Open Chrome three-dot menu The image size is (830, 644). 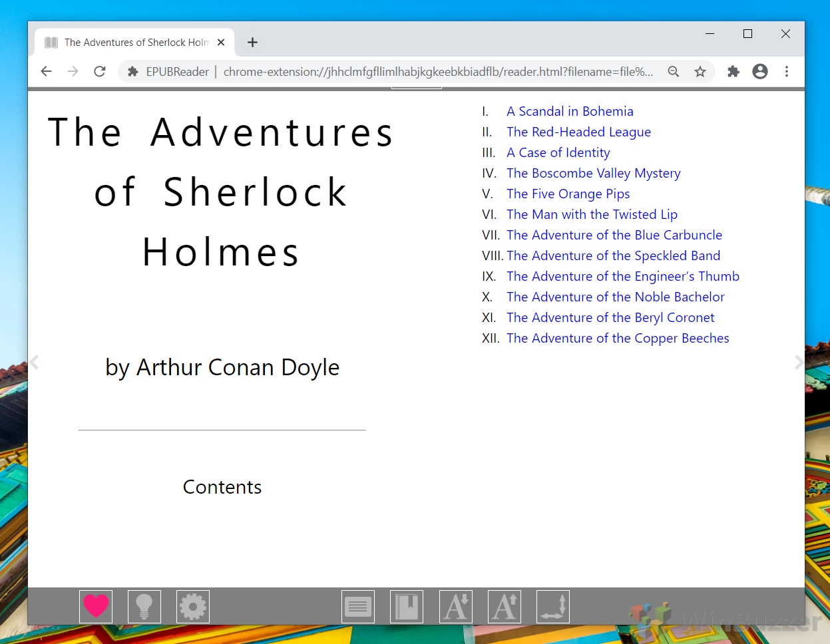tap(787, 71)
